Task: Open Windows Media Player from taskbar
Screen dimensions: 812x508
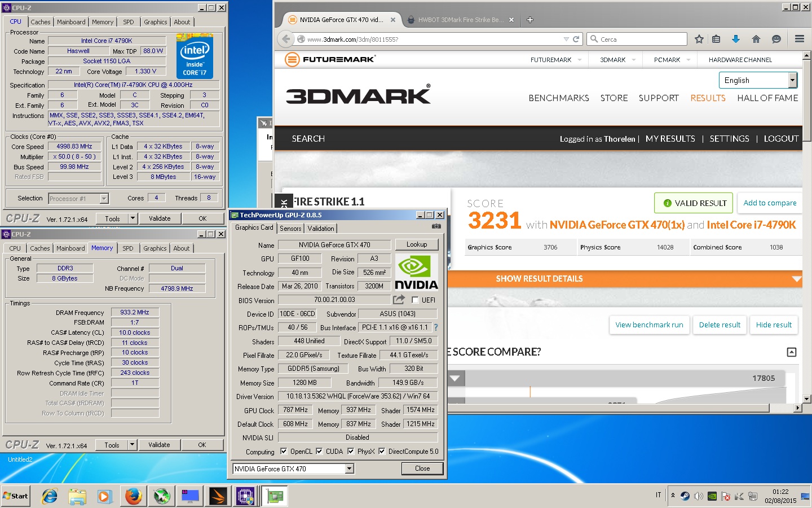Action: click(104, 496)
